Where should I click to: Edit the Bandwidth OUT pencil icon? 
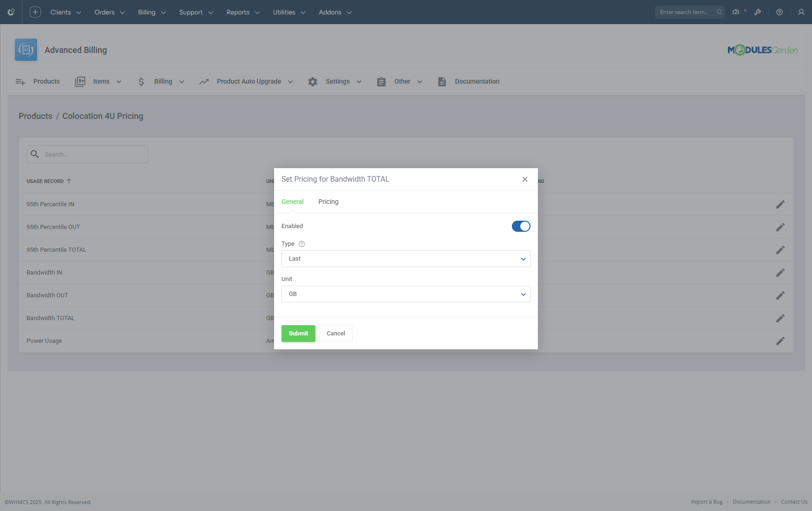point(780,295)
